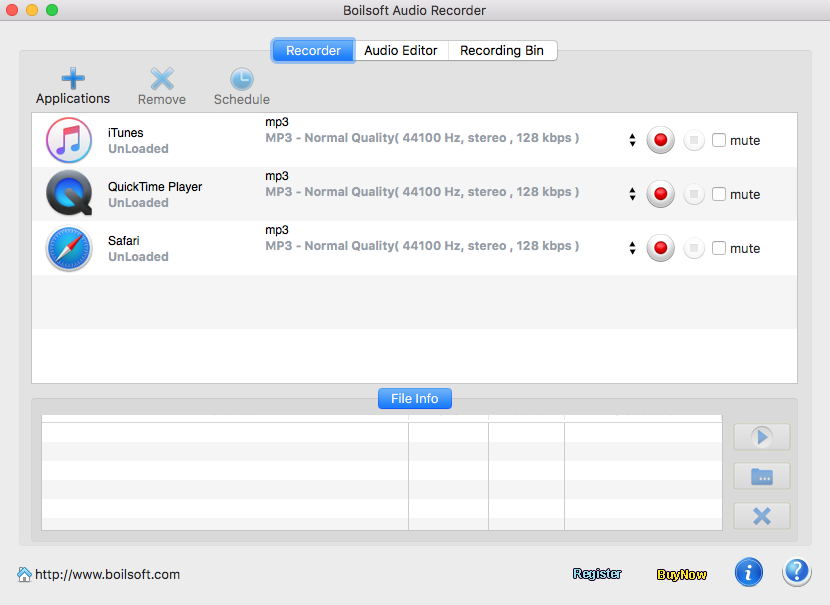This screenshot has height=605, width=830.
Task: Click the BuyNow link
Action: (x=682, y=575)
